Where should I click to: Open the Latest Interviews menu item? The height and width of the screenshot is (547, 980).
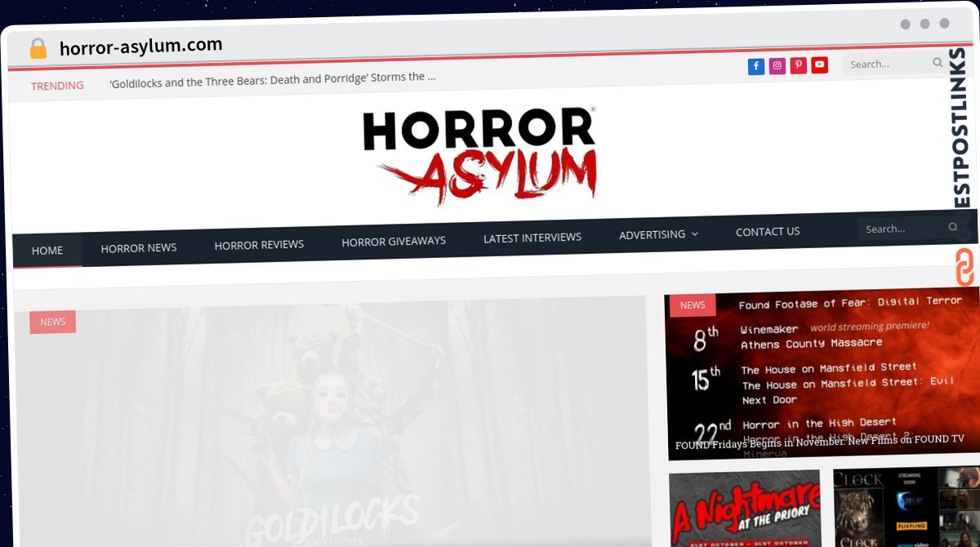[532, 238]
